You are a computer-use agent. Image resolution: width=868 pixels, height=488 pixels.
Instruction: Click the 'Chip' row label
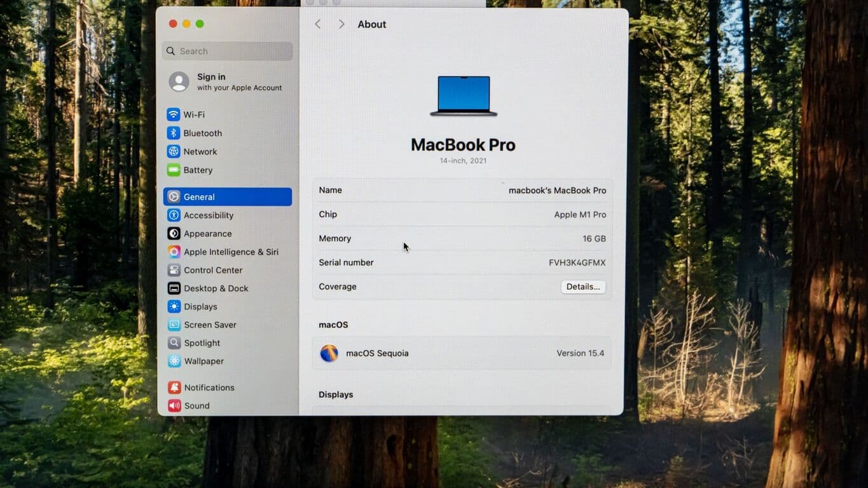[x=327, y=214]
